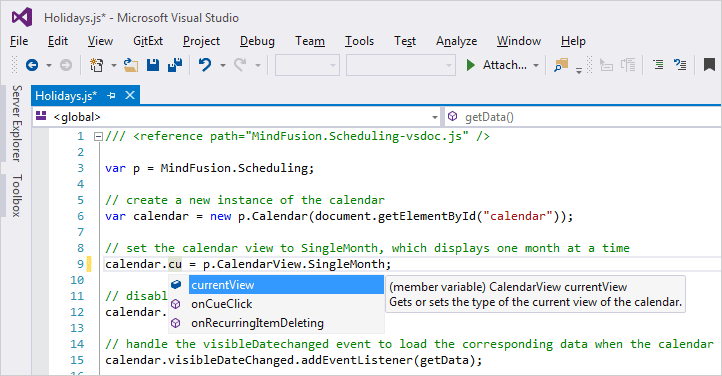Open the Analyze menu
The image size is (722, 376).
point(456,41)
